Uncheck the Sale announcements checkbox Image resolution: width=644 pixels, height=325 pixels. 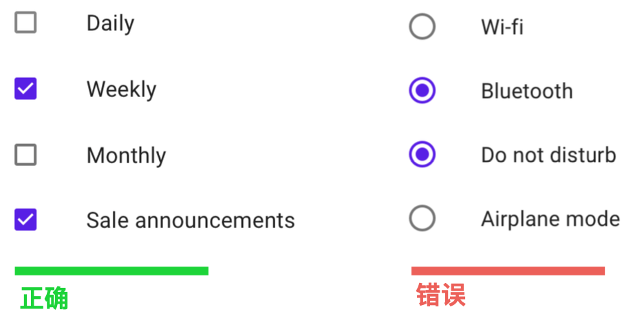[25, 220]
